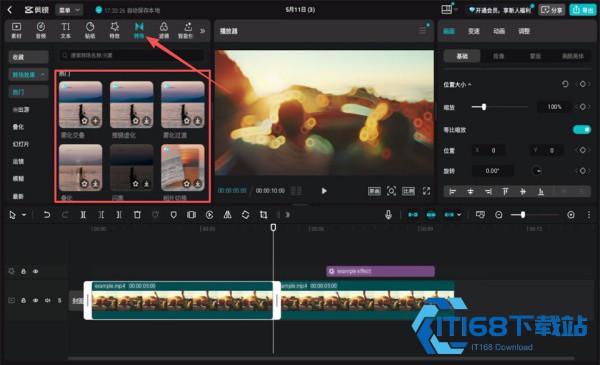Switch to the 画面 properties tab
600x365 pixels.
[x=449, y=31]
